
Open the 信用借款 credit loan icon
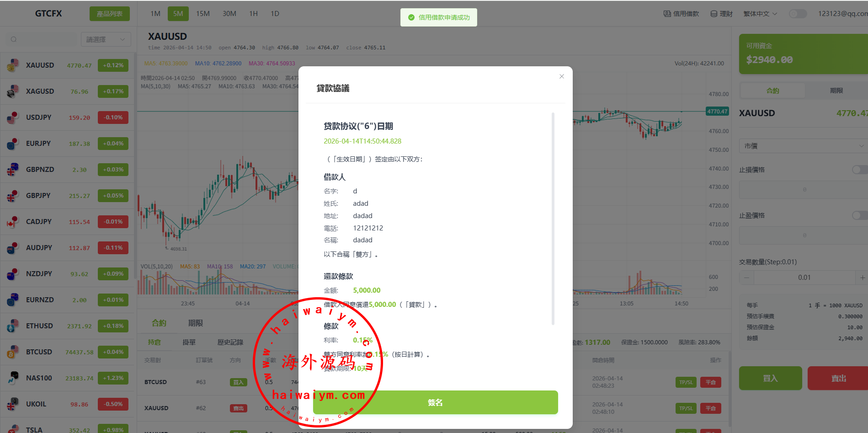point(667,14)
